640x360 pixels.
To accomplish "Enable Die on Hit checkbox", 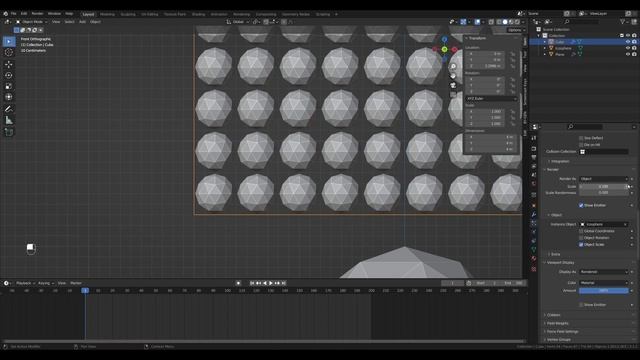I will click(x=581, y=144).
